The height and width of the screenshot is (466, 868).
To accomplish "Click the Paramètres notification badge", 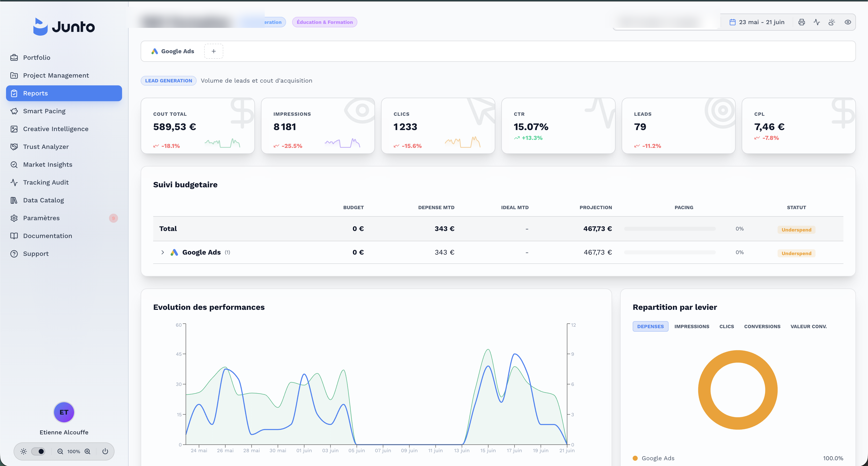I will point(114,218).
